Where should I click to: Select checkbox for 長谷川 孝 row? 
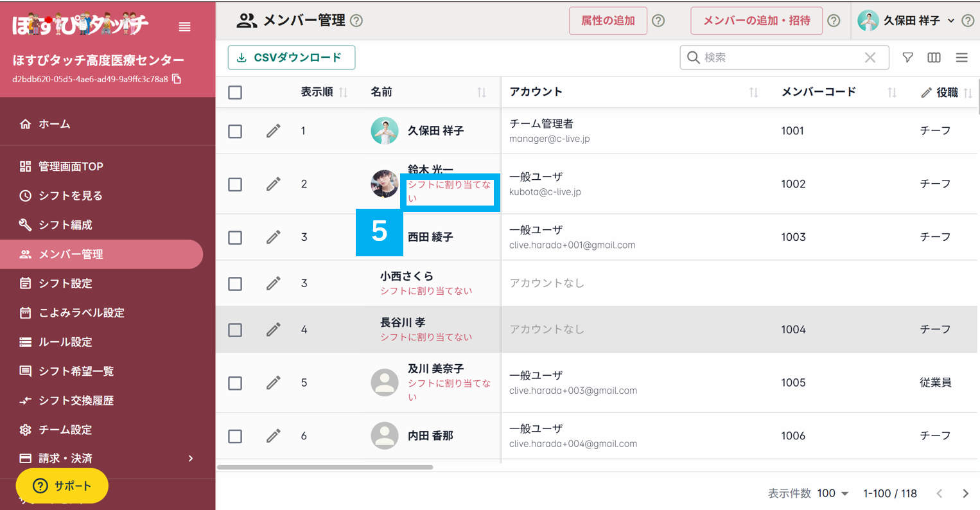[x=235, y=330]
